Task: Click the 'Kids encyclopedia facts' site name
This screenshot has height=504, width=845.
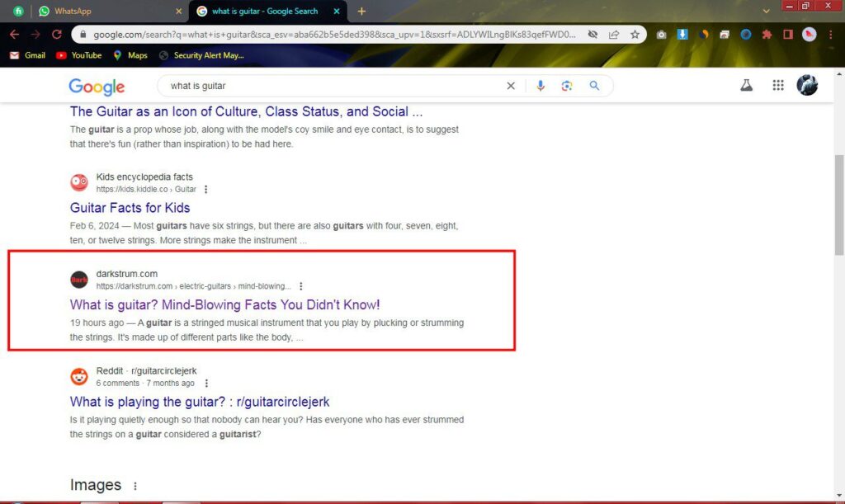Action: tap(144, 177)
